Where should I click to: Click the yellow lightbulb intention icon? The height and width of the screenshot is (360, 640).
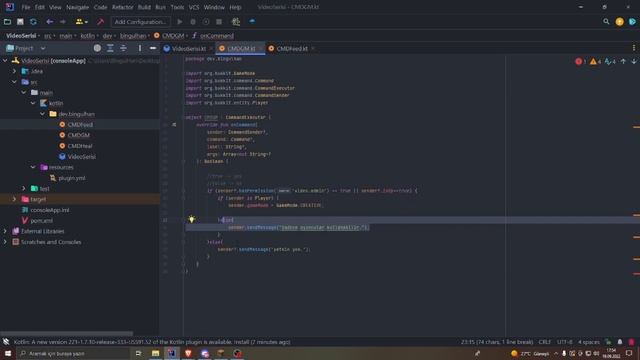pos(191,220)
